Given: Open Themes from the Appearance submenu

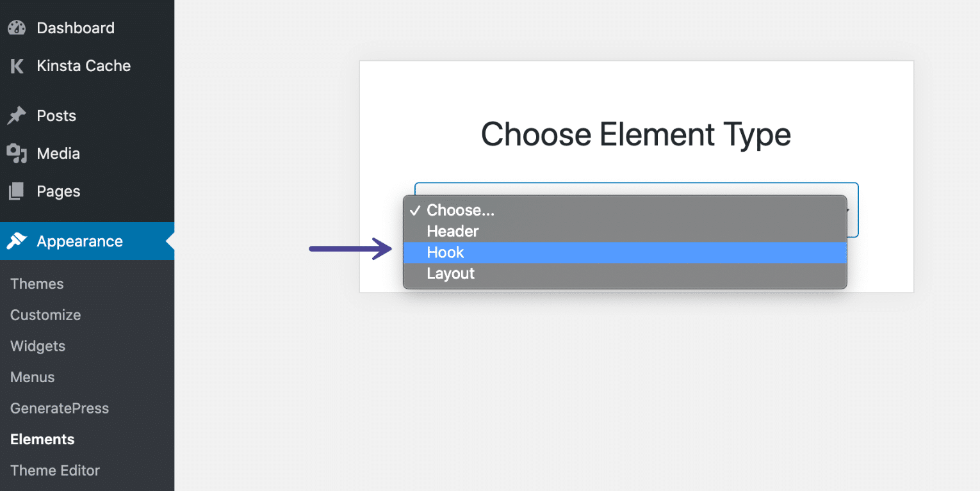Looking at the screenshot, I should (37, 284).
